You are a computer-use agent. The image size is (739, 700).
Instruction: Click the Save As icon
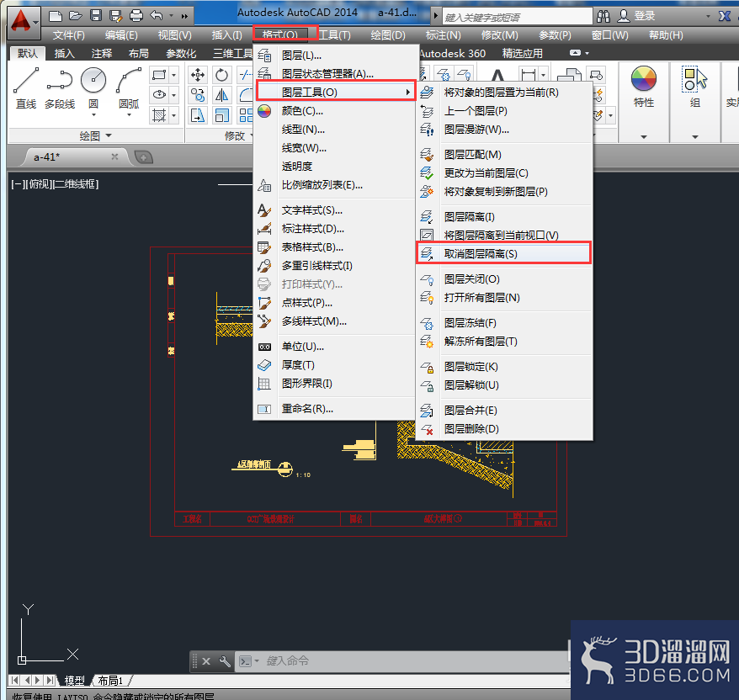coord(116,17)
